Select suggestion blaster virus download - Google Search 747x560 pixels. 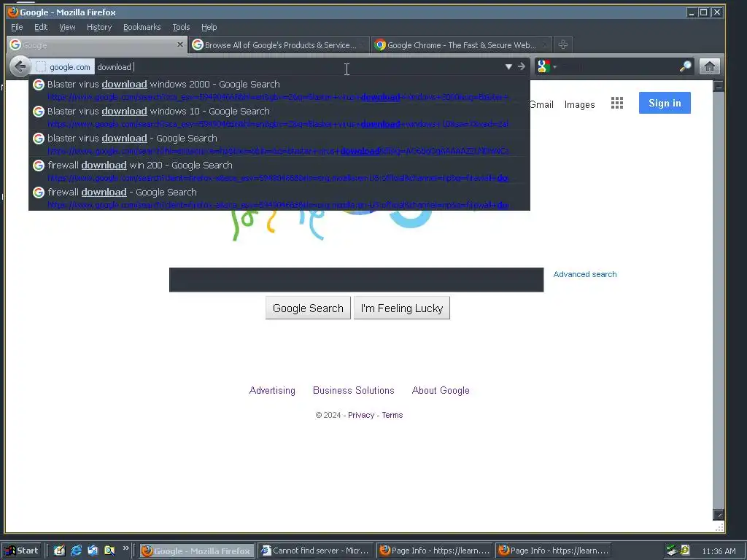tap(279, 144)
